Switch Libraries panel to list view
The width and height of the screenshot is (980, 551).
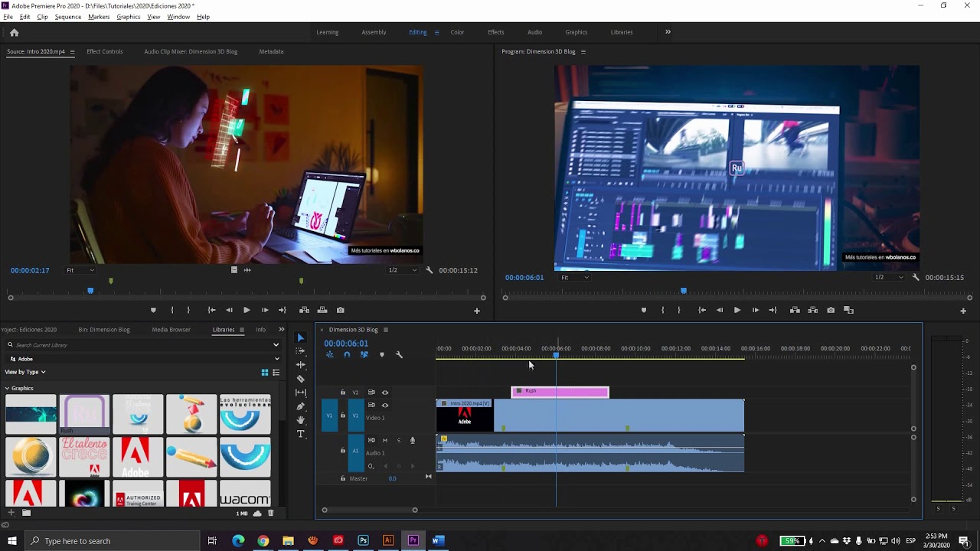276,373
